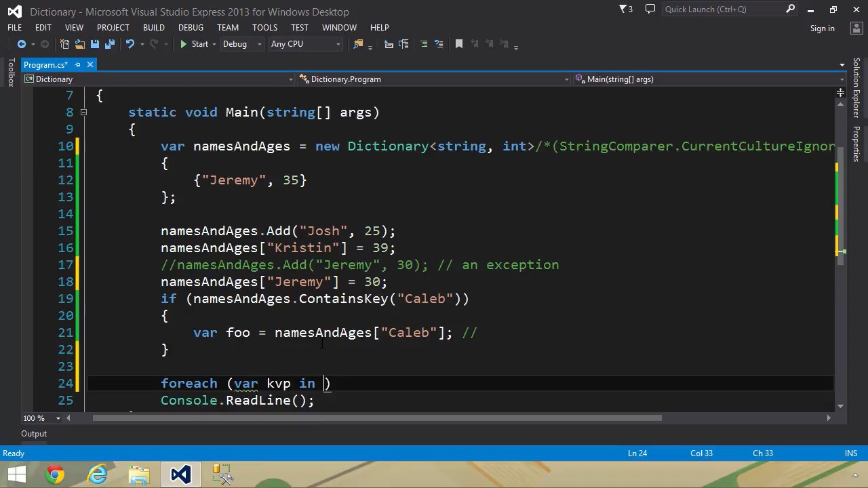
Task: Undo the last edit with Undo icon
Action: 130,44
